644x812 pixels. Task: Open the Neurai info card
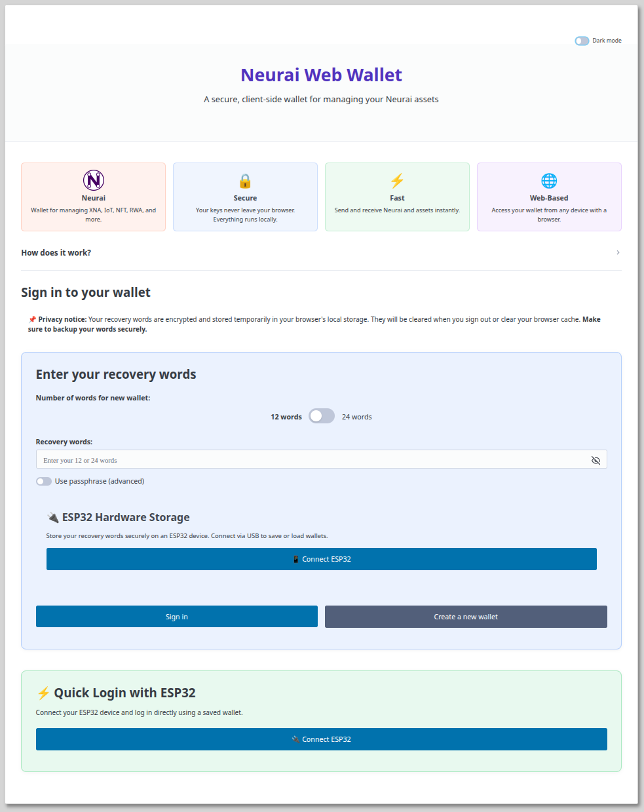click(93, 197)
